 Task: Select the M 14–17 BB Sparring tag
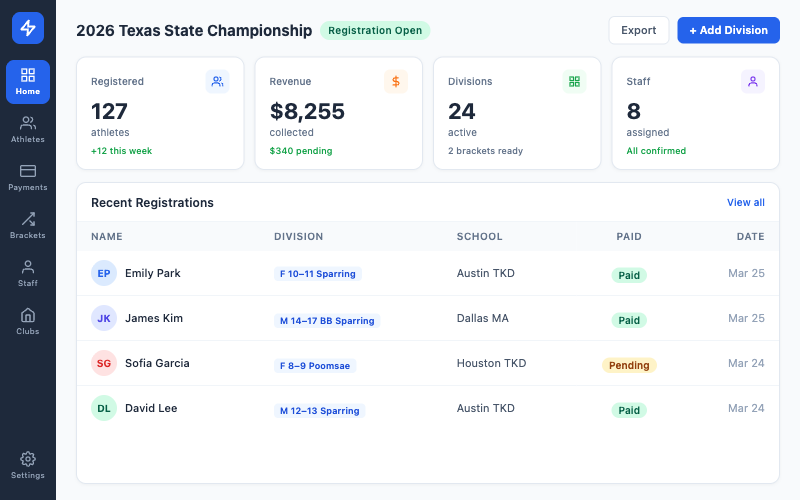(x=327, y=321)
